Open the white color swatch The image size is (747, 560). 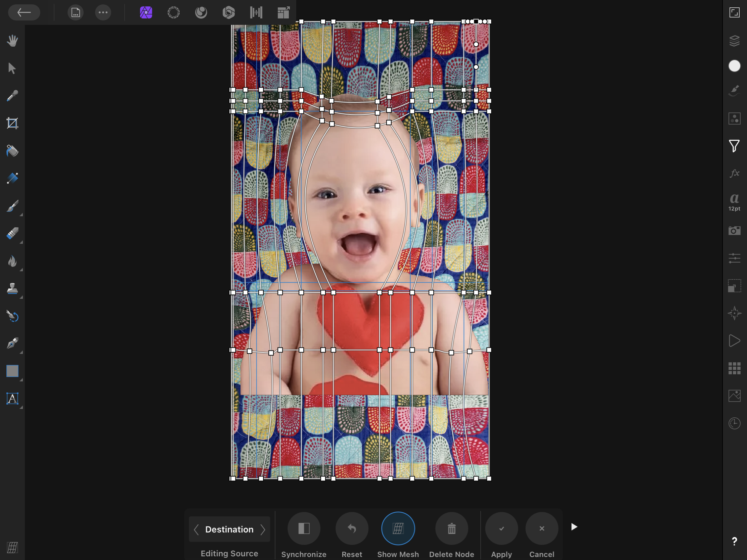(x=734, y=66)
